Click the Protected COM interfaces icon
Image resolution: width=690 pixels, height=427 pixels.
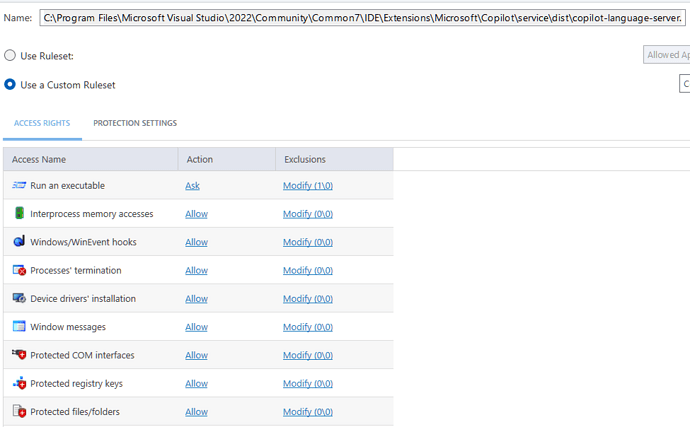coord(19,354)
